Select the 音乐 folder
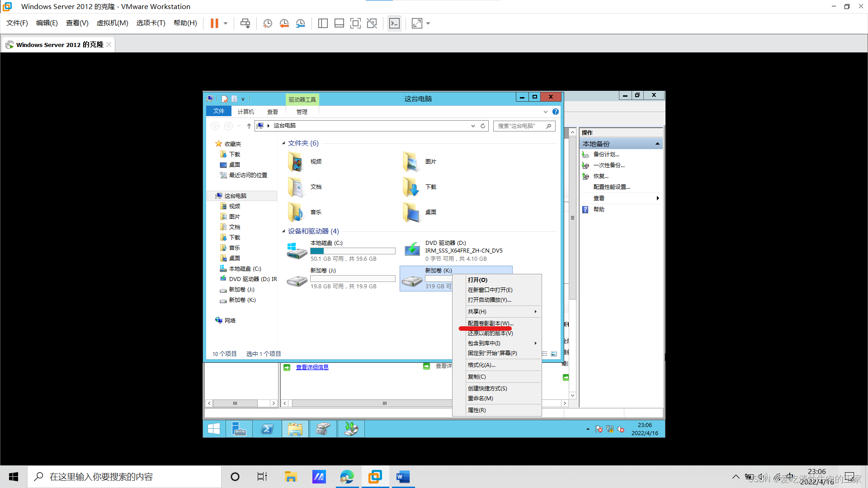The height and width of the screenshot is (488, 868). coord(305,212)
